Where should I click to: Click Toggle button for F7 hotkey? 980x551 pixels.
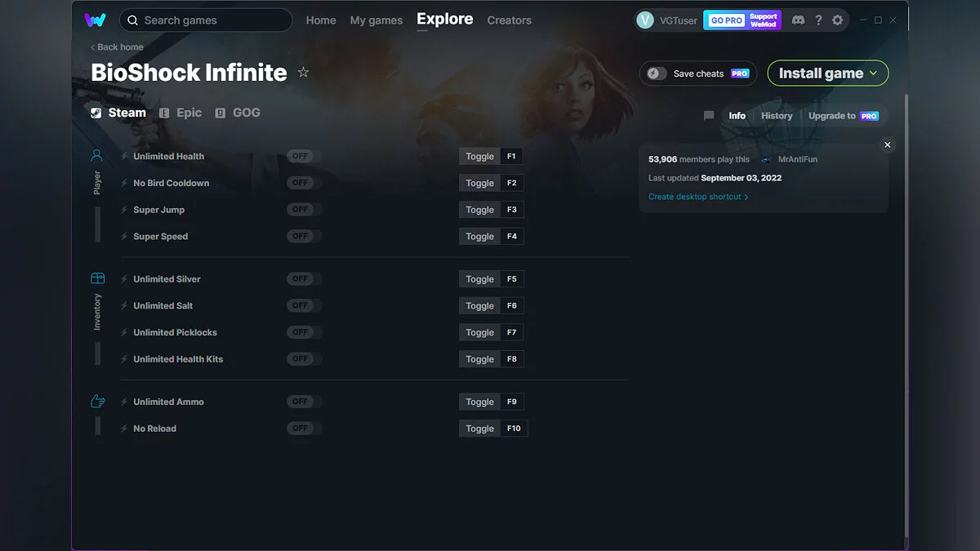[479, 332]
